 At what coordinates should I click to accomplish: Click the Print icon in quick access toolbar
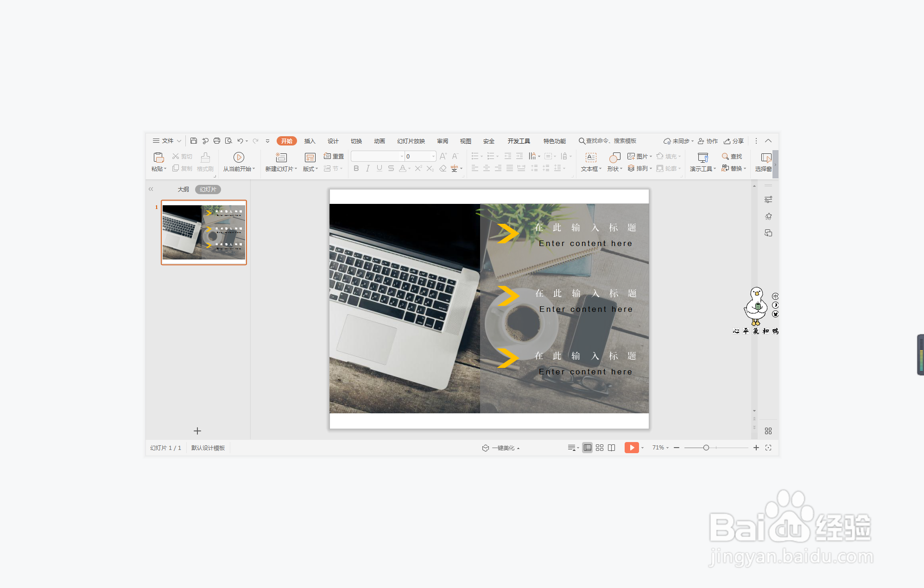tap(217, 141)
